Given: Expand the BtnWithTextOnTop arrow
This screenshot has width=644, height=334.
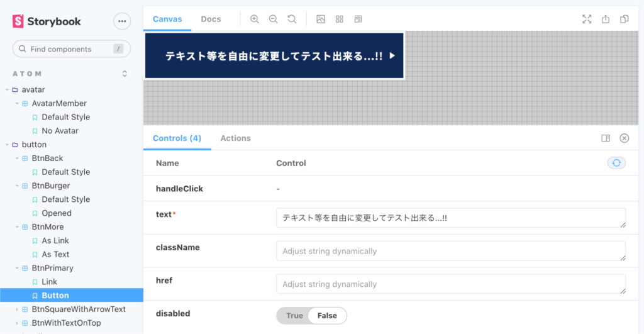Looking at the screenshot, I should click(x=17, y=323).
